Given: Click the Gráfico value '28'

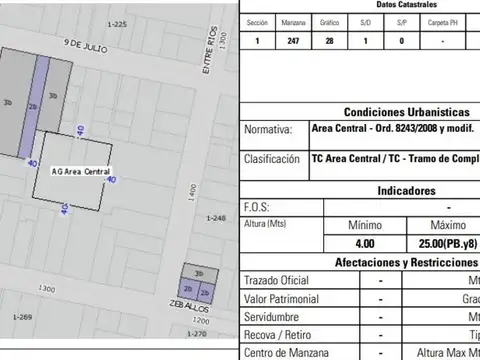Looking at the screenshot, I should [x=329, y=41].
